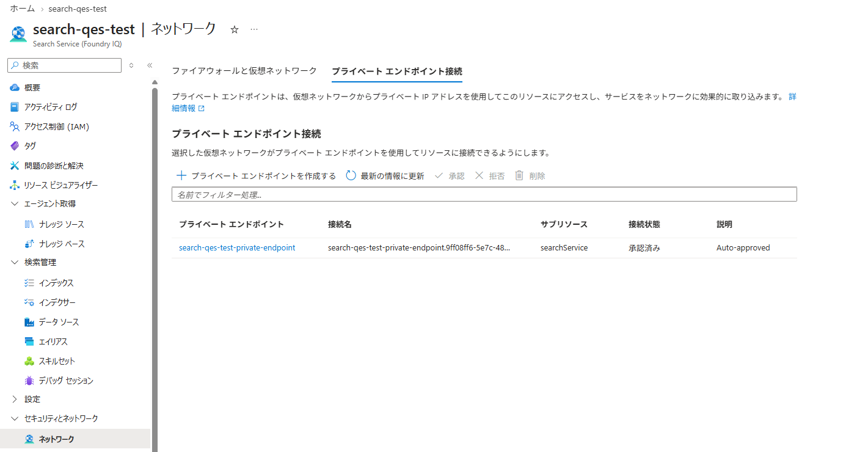Click 最新の情報に更新 refresh button

point(385,176)
